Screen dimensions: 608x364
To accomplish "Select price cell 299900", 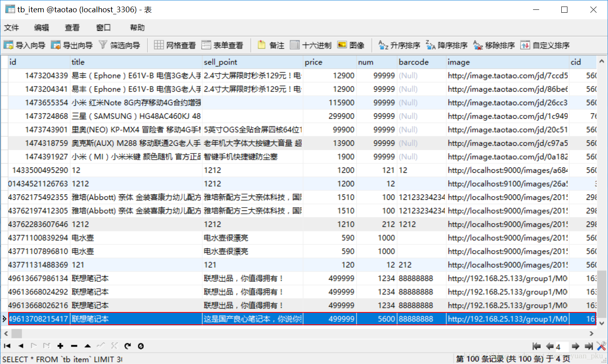I will pyautogui.click(x=330, y=116).
